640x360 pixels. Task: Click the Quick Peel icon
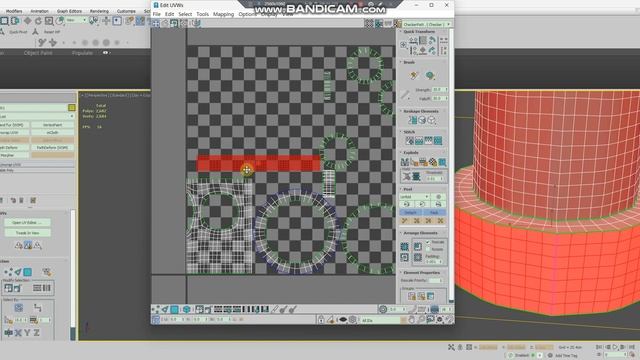[x=407, y=204]
